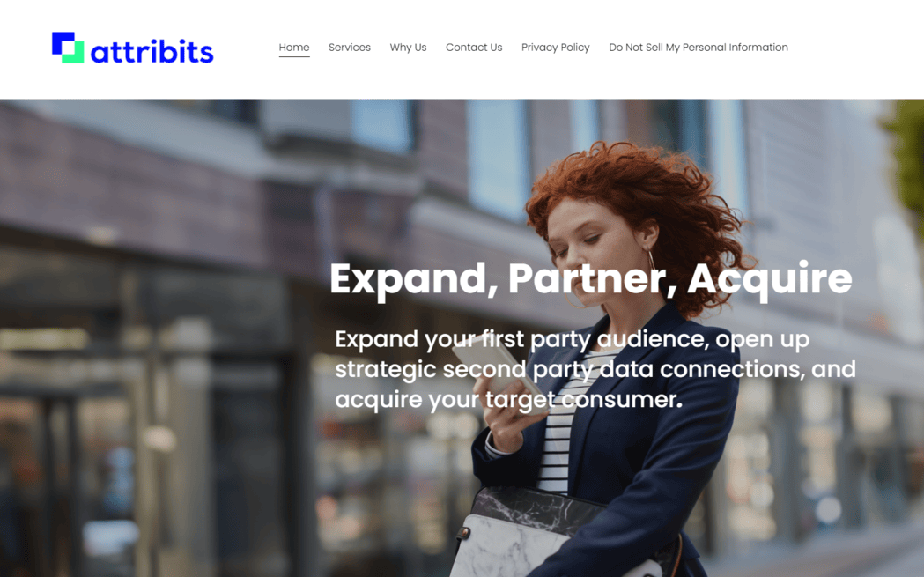Click the underline beneath the Home tab

coord(294,57)
